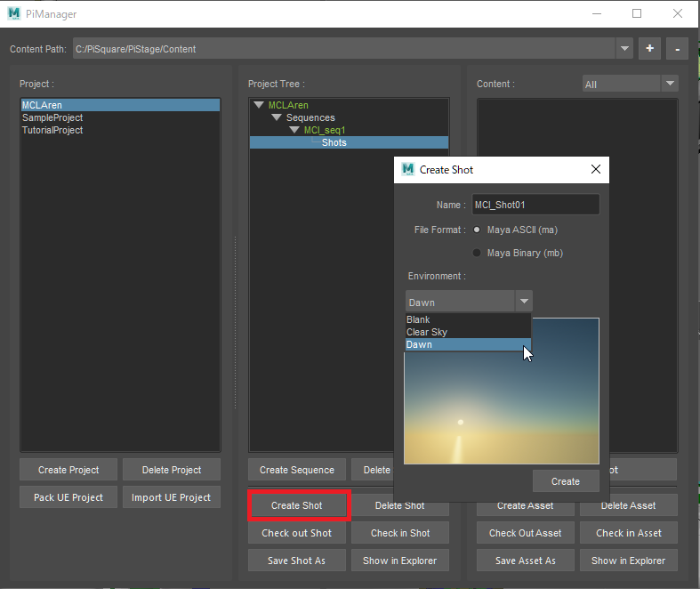This screenshot has height=589, width=700.
Task: Select TutorialProject in Project list
Action: pos(120,130)
